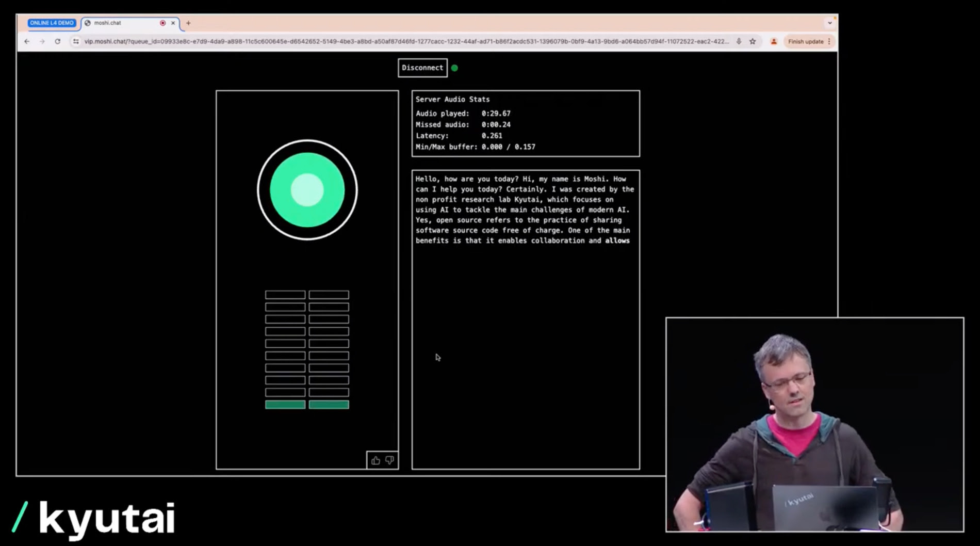Viewport: 980px width, 546px height.
Task: Click the thumbs up feedback icon
Action: [x=375, y=460]
